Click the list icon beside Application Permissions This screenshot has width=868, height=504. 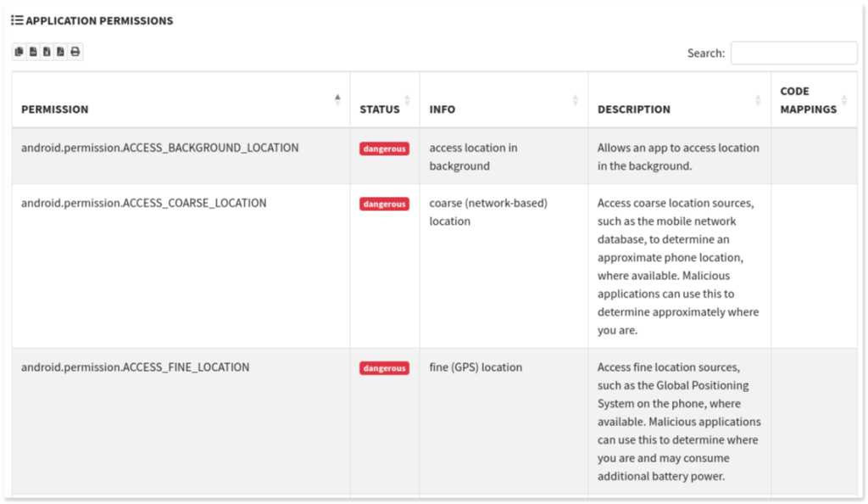(x=17, y=20)
